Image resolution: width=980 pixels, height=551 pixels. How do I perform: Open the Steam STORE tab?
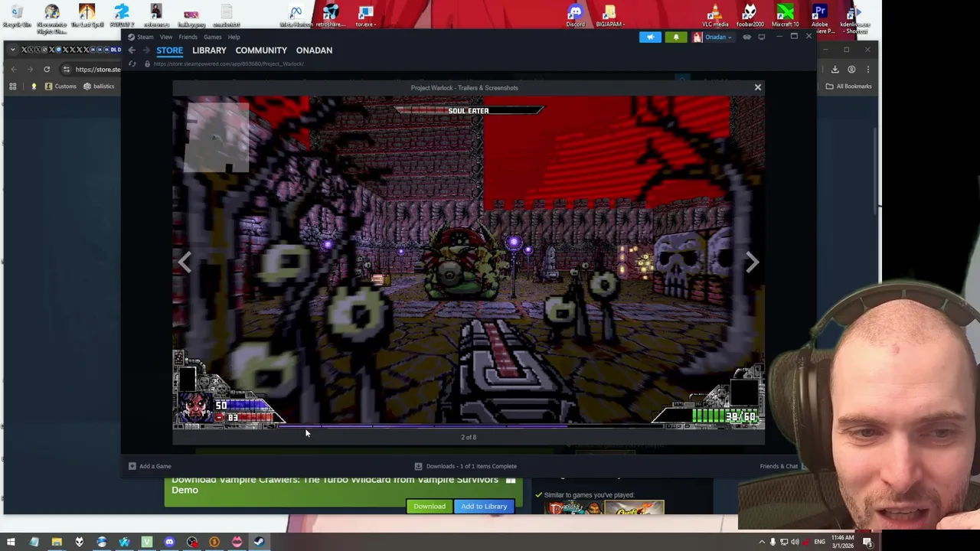pos(169,51)
